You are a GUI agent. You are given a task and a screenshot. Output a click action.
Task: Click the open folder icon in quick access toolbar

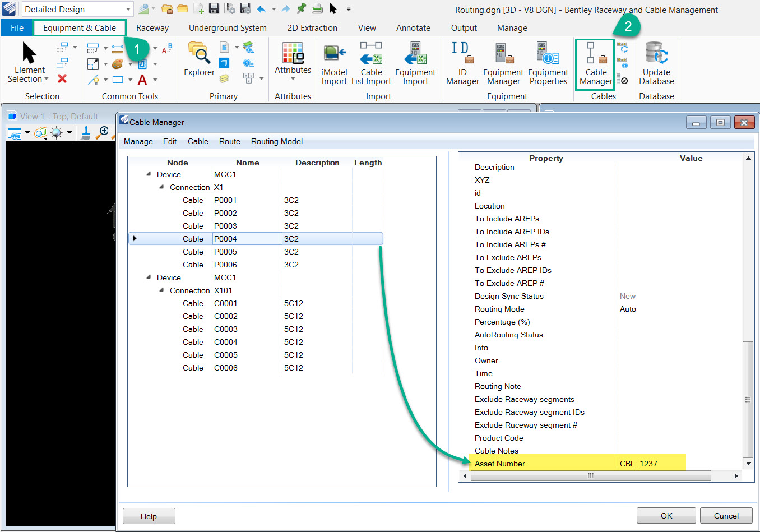pos(183,8)
